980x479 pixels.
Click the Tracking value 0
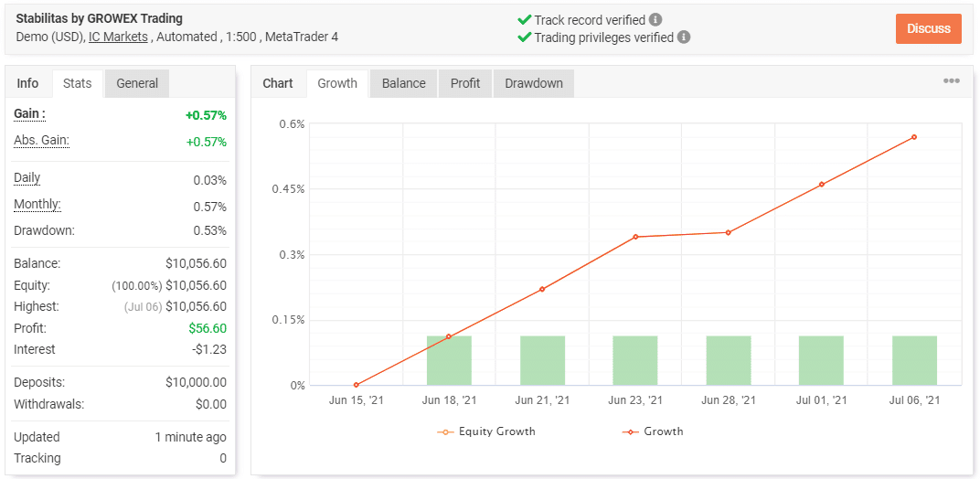pos(223,458)
